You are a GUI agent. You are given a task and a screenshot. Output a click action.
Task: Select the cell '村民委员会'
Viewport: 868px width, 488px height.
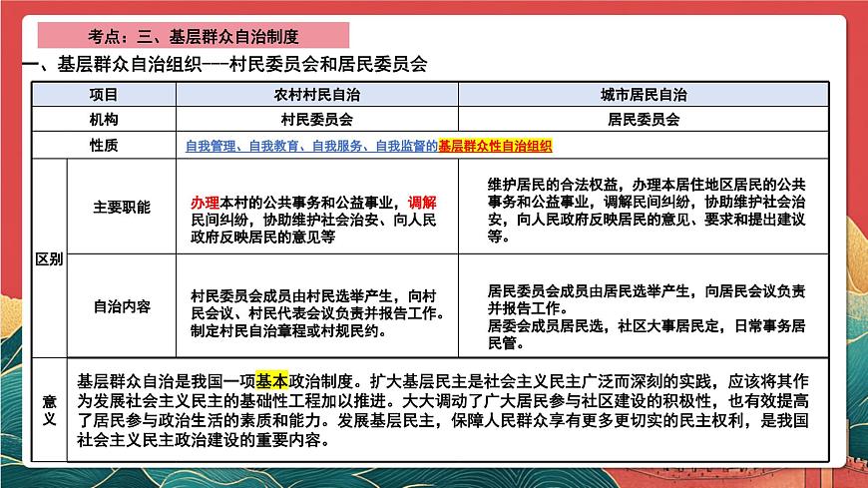click(316, 119)
